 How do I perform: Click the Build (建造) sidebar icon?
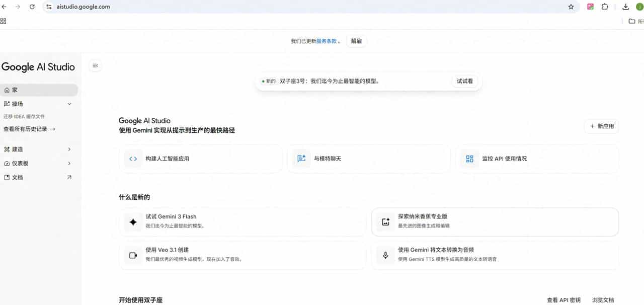click(x=6, y=149)
